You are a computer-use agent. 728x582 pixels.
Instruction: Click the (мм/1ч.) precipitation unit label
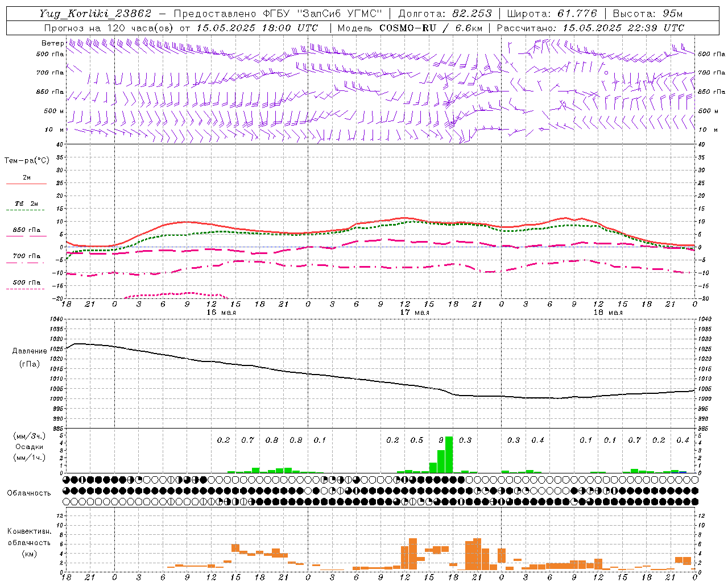point(29,458)
